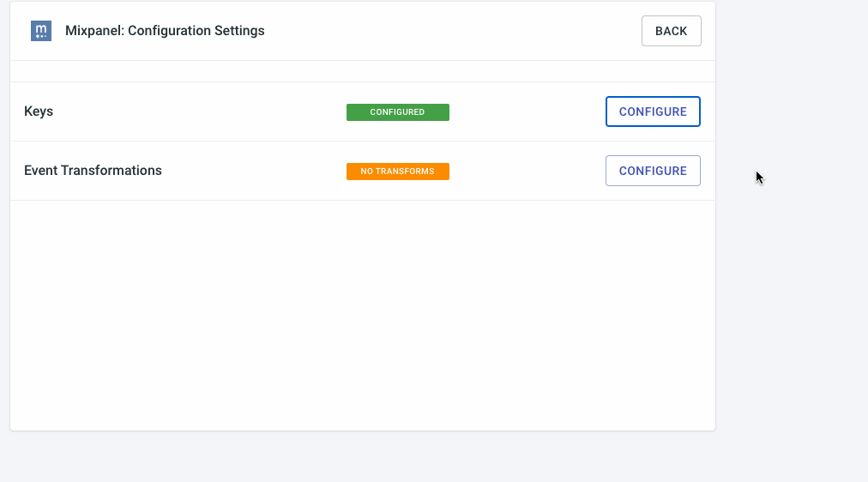Select the Event Transformations label
868x482 pixels.
tap(93, 171)
